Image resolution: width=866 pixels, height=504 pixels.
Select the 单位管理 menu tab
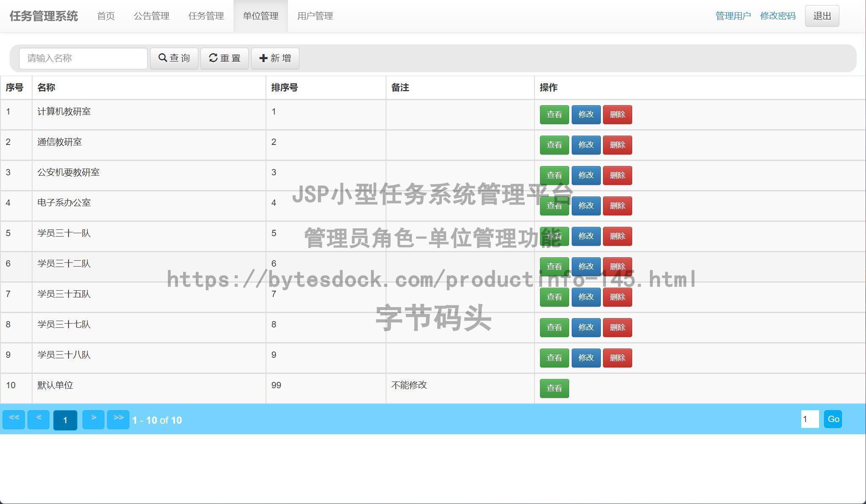click(260, 16)
